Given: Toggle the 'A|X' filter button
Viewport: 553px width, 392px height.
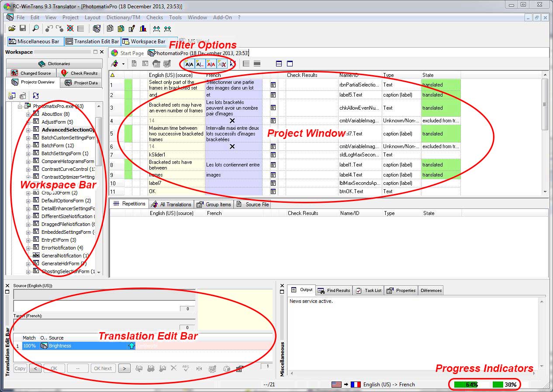Looking at the screenshot, I should pos(222,64).
